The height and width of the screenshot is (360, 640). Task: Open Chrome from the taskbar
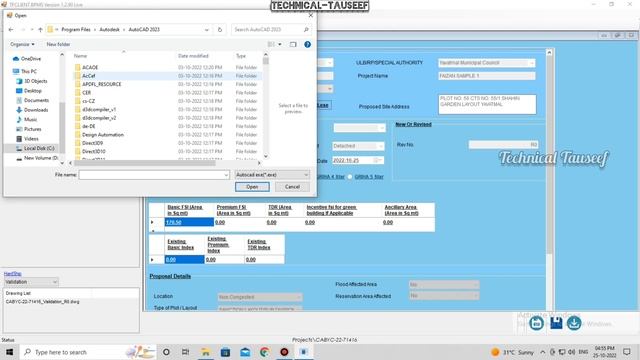264,352
